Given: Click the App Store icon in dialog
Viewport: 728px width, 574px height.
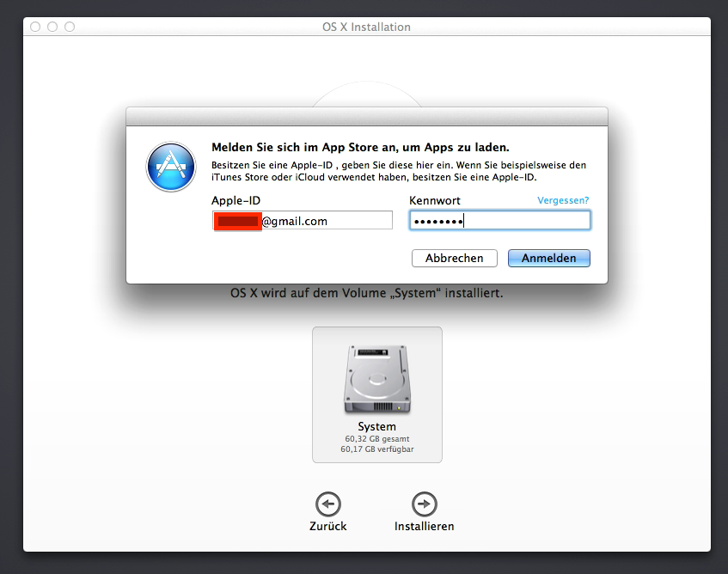Looking at the screenshot, I should coord(171,167).
